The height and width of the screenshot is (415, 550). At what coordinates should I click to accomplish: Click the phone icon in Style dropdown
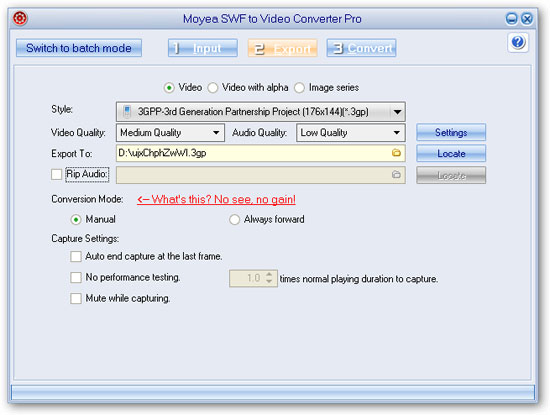point(127,112)
